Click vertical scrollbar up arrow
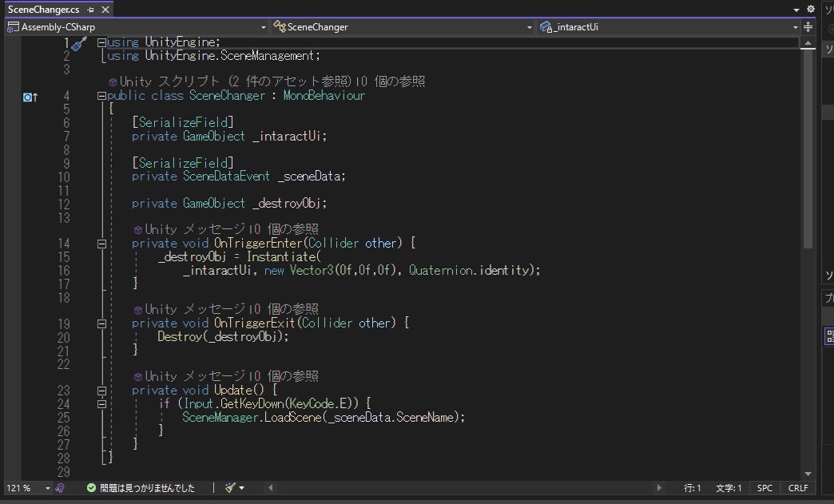 808,43
